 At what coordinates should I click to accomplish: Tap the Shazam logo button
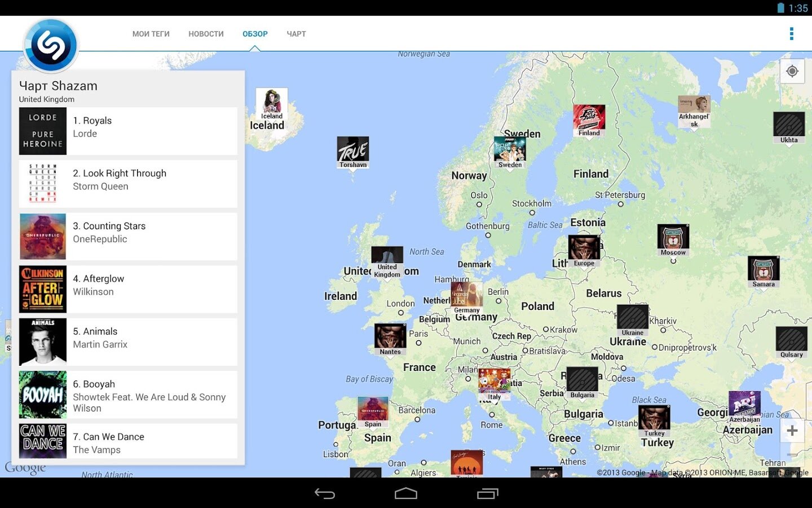tap(51, 45)
